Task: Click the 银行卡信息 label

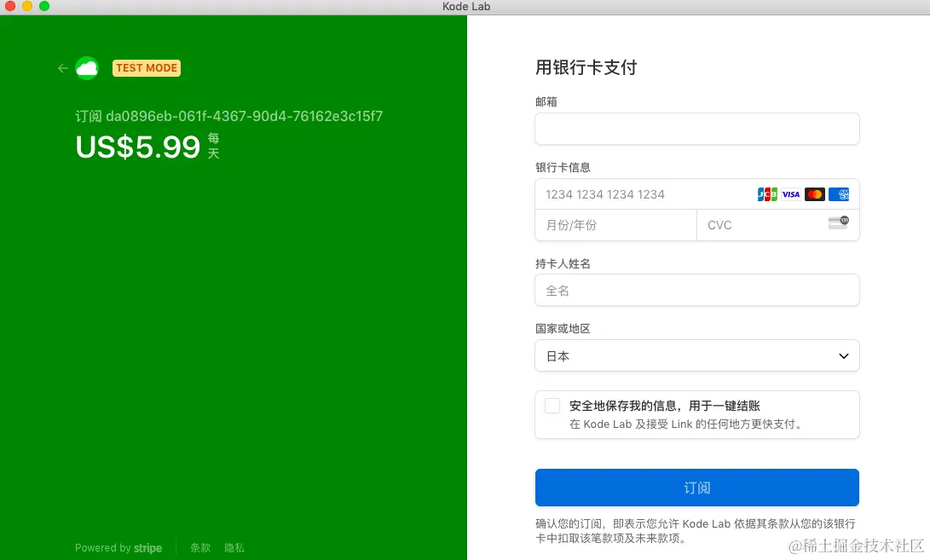Action: pos(563,168)
